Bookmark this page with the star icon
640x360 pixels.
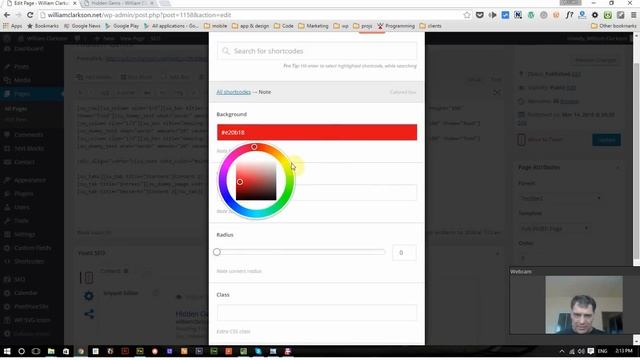tap(467, 15)
